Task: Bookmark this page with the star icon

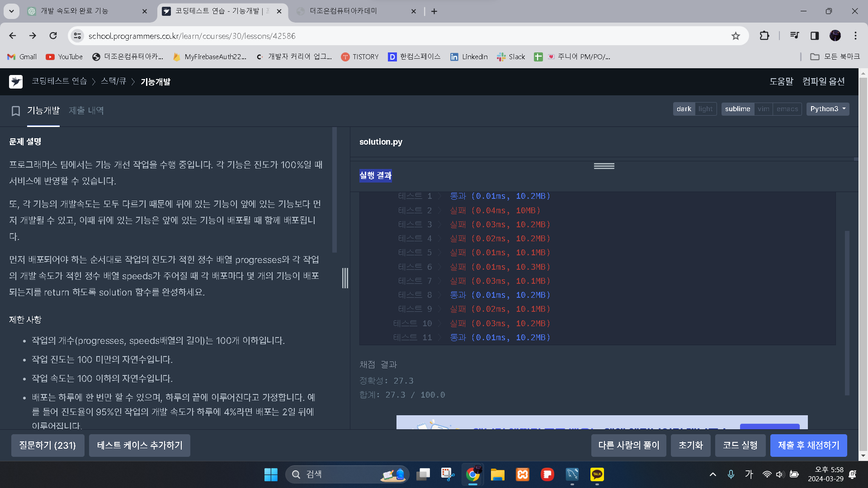Action: pyautogui.click(x=736, y=36)
